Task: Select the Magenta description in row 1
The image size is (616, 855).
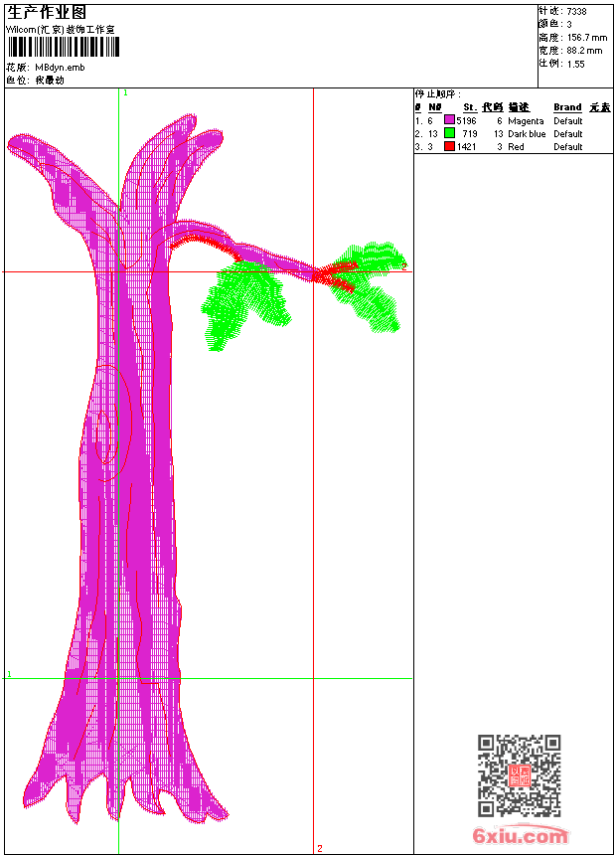Action: point(526,120)
